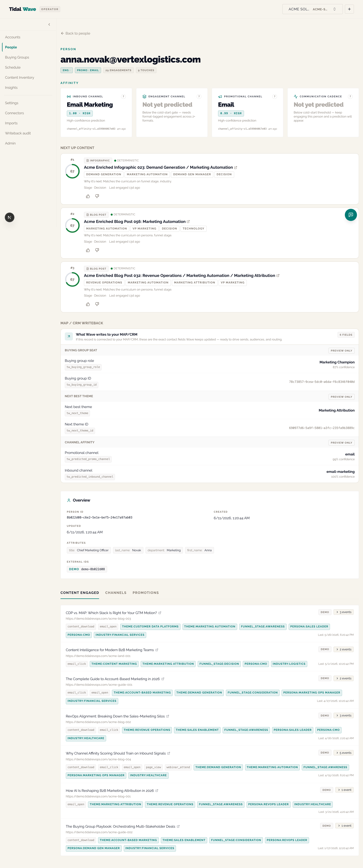Open Admin in the sidebar
This screenshot has height=868, width=363.
click(10, 143)
